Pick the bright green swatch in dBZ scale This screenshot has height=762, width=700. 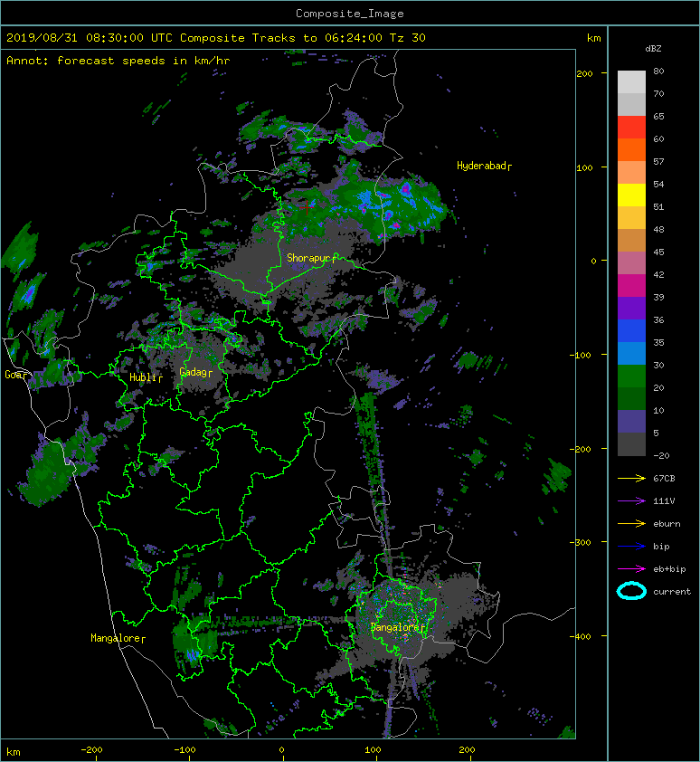pos(631,376)
